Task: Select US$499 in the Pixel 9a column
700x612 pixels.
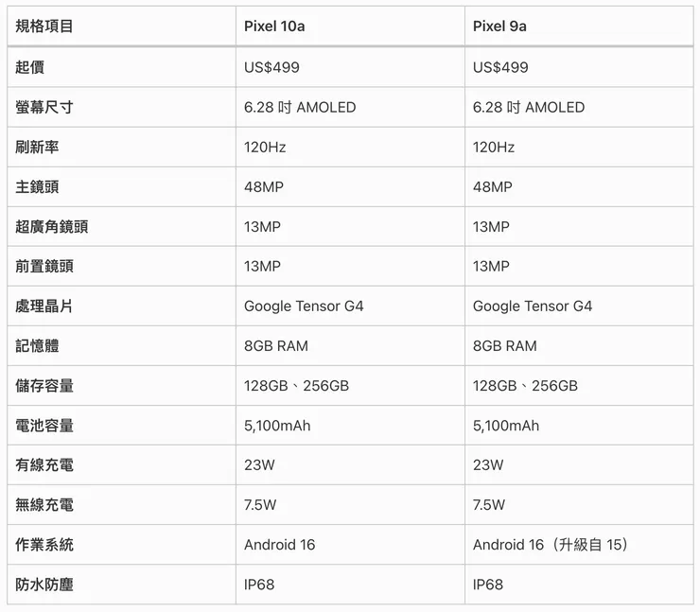Action: (x=500, y=67)
